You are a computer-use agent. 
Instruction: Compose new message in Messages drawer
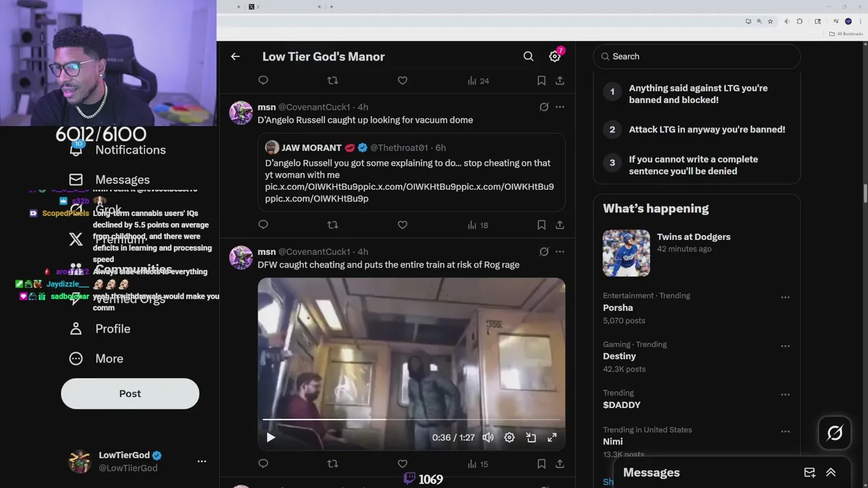pos(810,472)
